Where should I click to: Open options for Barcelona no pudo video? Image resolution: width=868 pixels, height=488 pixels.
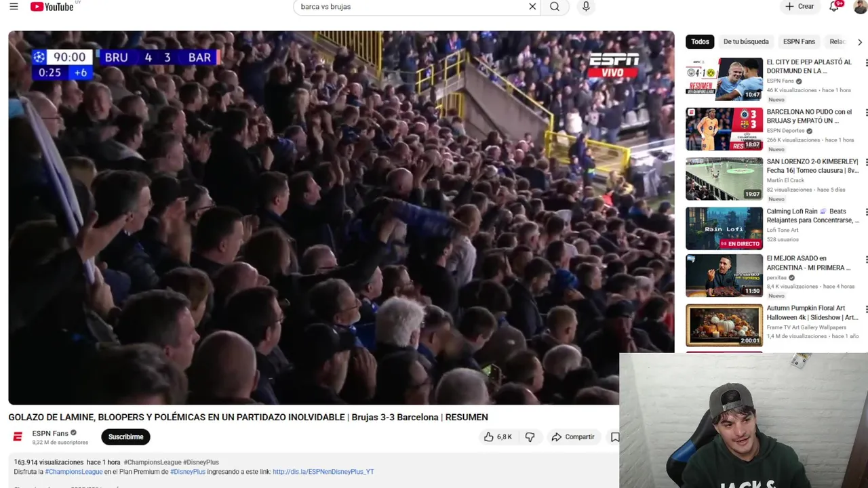[865, 113]
